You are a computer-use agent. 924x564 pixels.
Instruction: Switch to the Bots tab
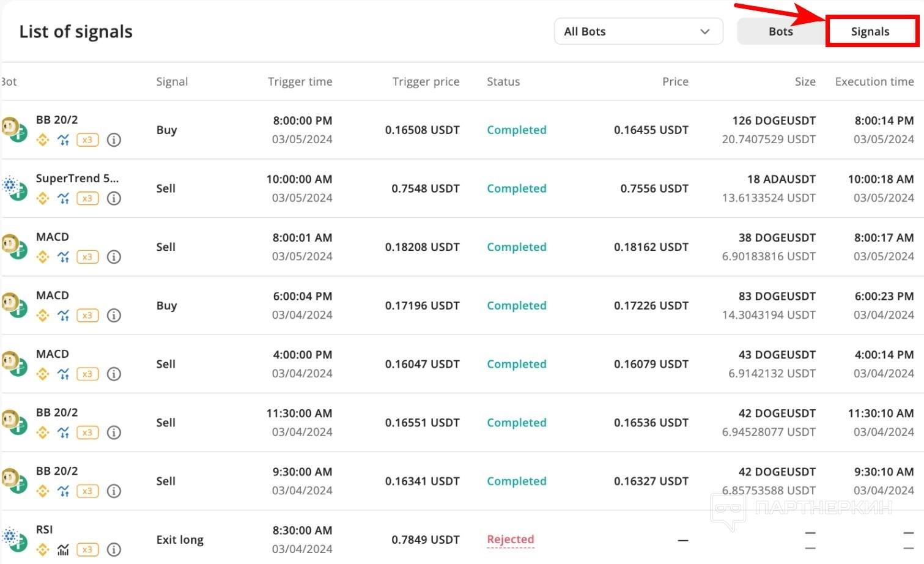pos(780,32)
